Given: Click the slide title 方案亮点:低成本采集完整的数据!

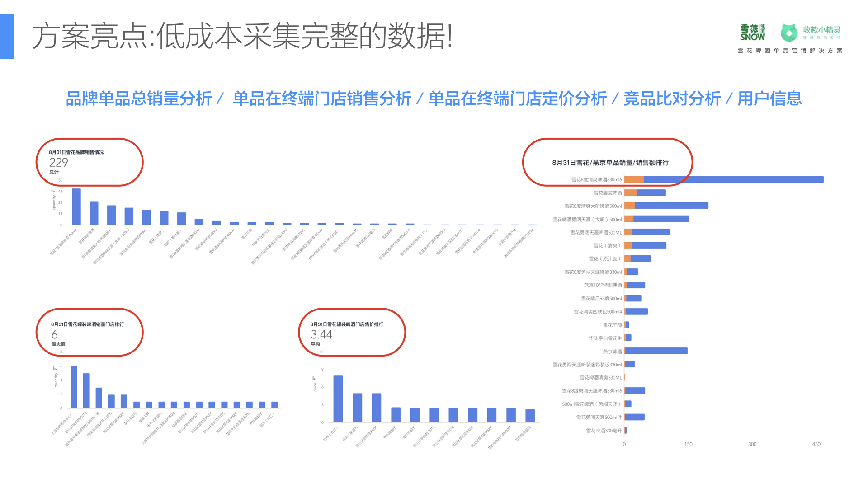Looking at the screenshot, I should pos(242,36).
